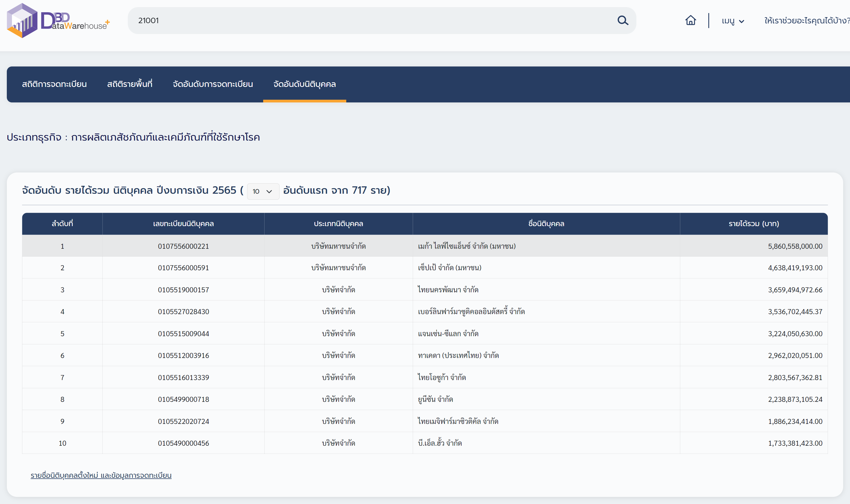Go to home via house icon

click(x=690, y=21)
